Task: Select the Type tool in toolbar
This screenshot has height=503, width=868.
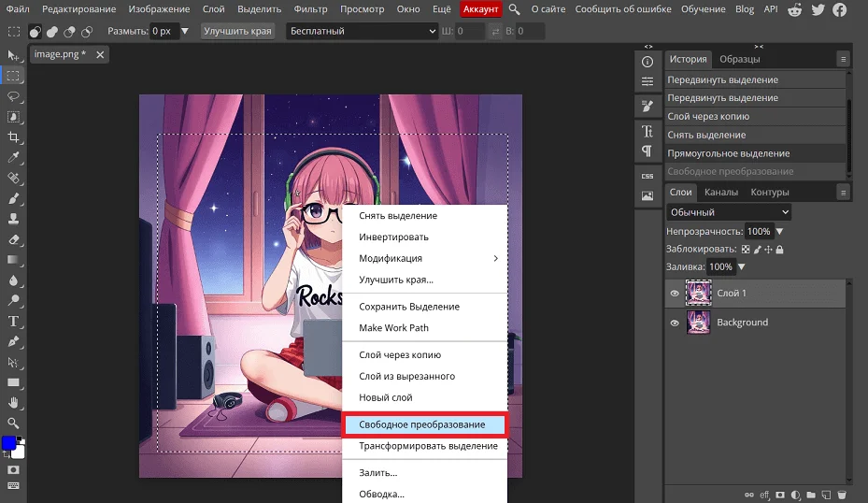Action: pyautogui.click(x=14, y=321)
